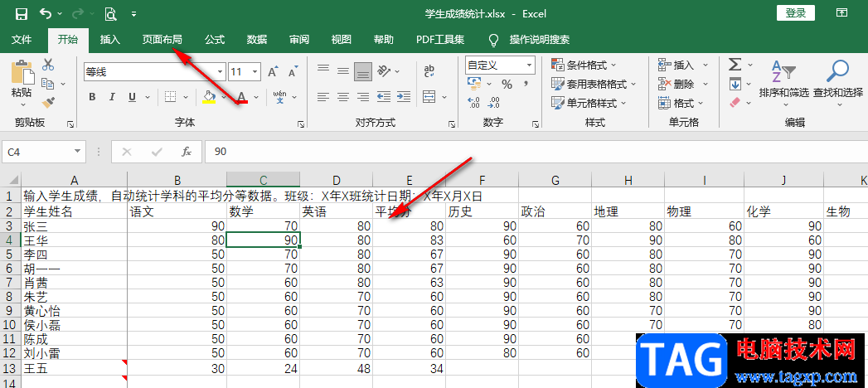This screenshot has width=868, height=388.
Task: Select the Format Painter brush icon
Action: click(48, 102)
